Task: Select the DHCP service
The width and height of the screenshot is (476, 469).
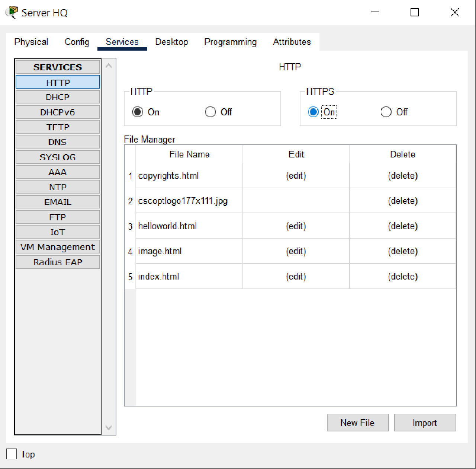Action: 57,97
